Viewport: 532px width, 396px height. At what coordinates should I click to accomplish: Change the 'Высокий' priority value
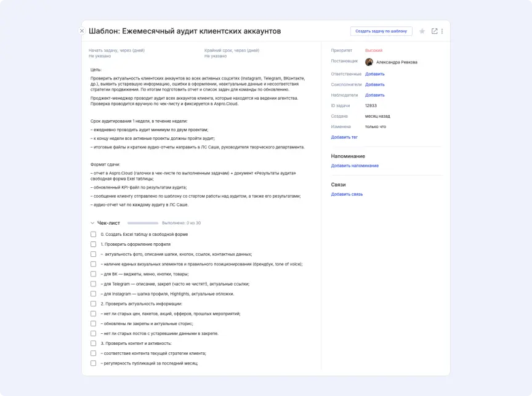tap(374, 50)
